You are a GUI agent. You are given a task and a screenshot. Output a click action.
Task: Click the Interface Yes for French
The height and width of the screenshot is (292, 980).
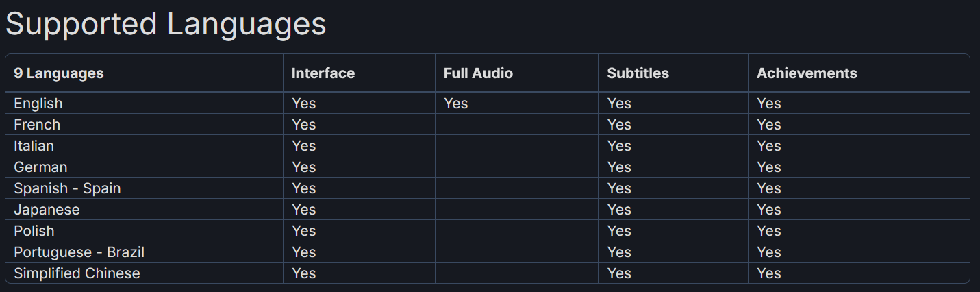point(304,125)
